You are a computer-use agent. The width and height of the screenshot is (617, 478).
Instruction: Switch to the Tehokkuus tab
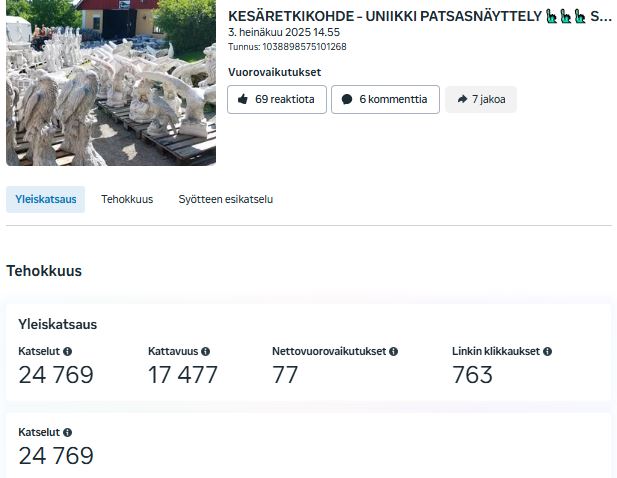(127, 199)
